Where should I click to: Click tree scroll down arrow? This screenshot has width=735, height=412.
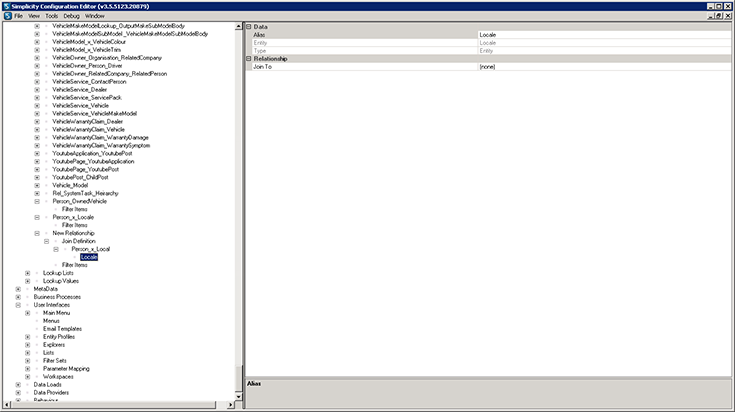coord(238,397)
